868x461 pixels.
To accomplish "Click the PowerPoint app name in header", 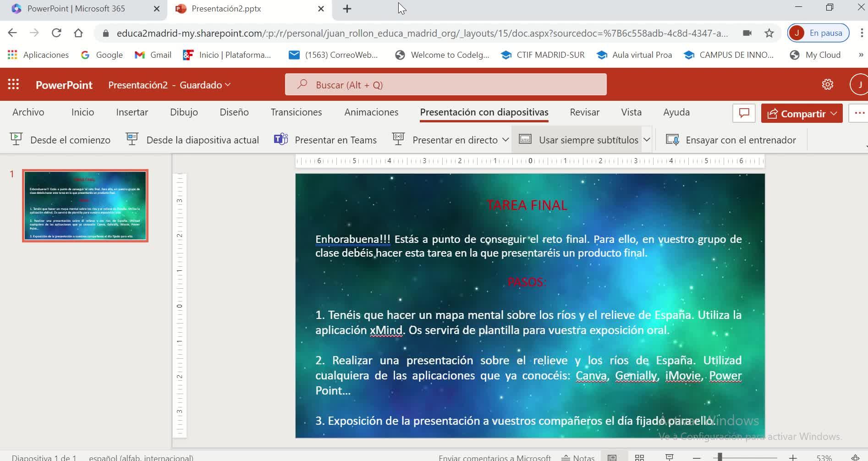I will coord(64,85).
